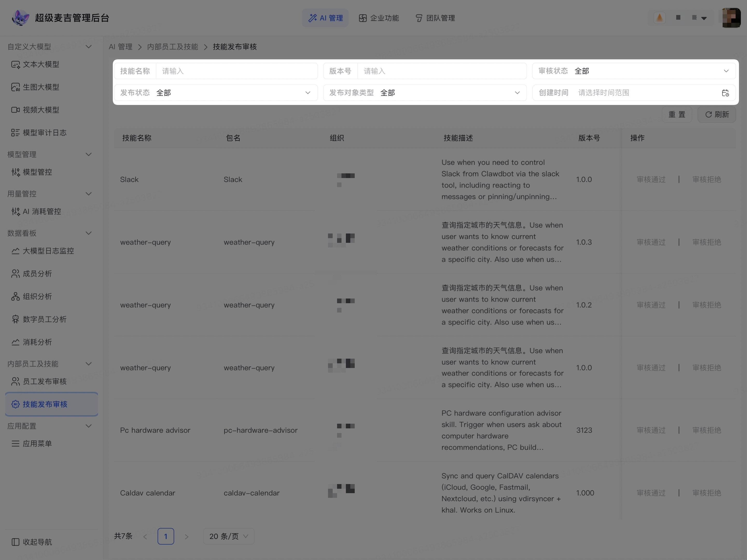Switch to the AI 管理 top tab
Viewport: 747px width, 560px height.
point(325,18)
